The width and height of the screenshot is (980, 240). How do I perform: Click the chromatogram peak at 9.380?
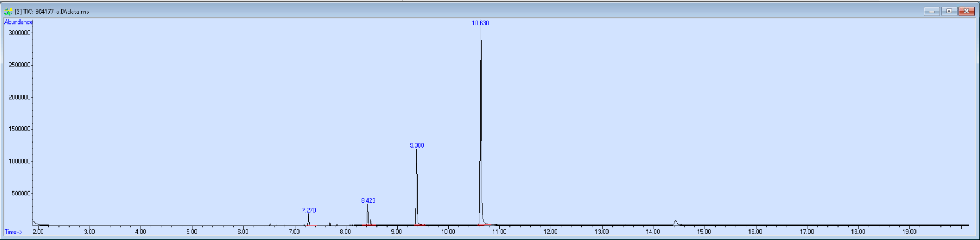[416, 187]
